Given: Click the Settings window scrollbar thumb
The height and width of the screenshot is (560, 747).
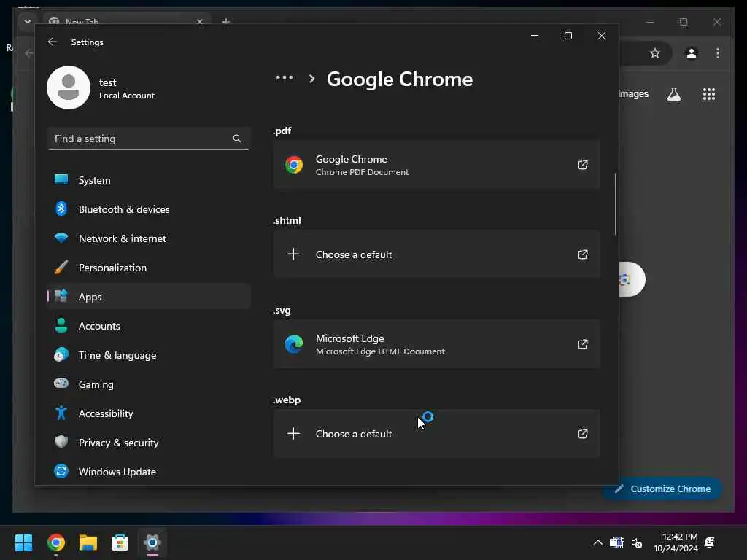Looking at the screenshot, I should [x=616, y=204].
